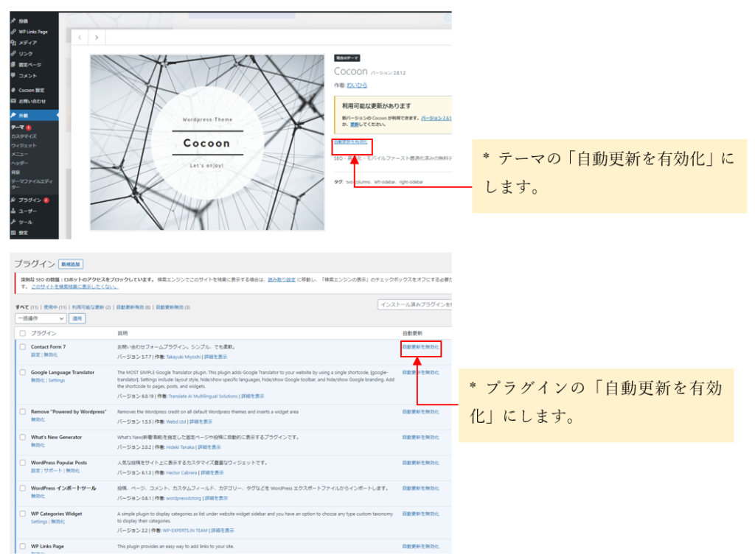Check the Contact Form 7 checkbox

click(x=23, y=346)
